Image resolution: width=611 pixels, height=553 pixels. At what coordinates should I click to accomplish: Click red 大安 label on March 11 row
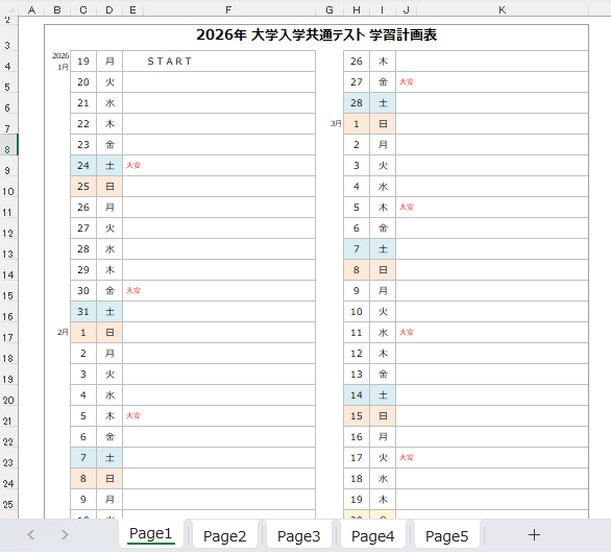[406, 332]
